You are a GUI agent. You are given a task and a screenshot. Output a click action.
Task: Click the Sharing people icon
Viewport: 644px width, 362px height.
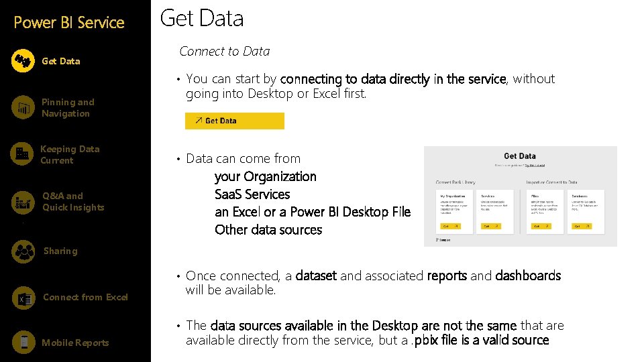[x=23, y=251]
